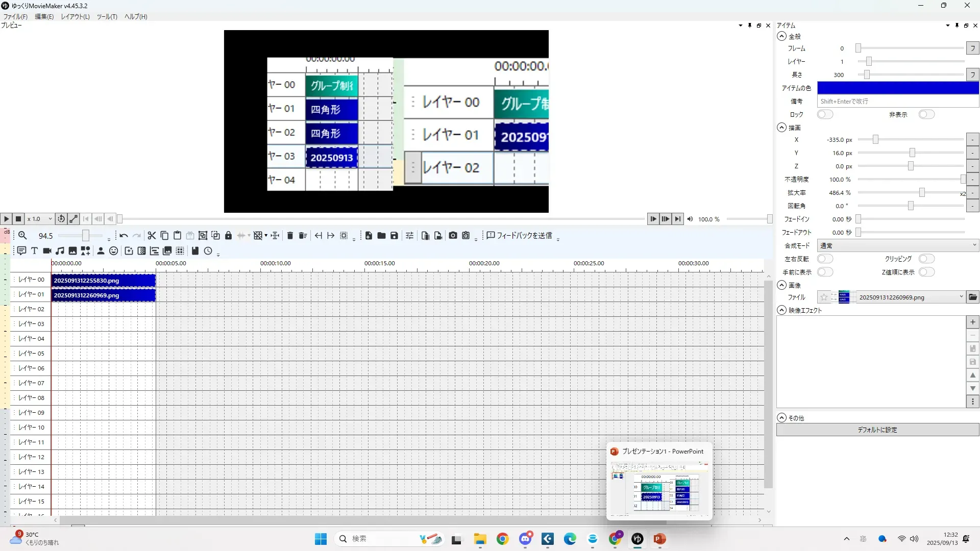The height and width of the screenshot is (551, 980).
Task: Click the camera snapshot icon
Action: 453,236
